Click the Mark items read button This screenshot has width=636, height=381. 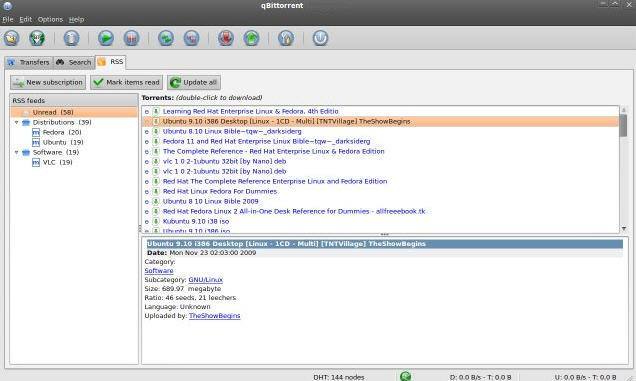tap(127, 82)
